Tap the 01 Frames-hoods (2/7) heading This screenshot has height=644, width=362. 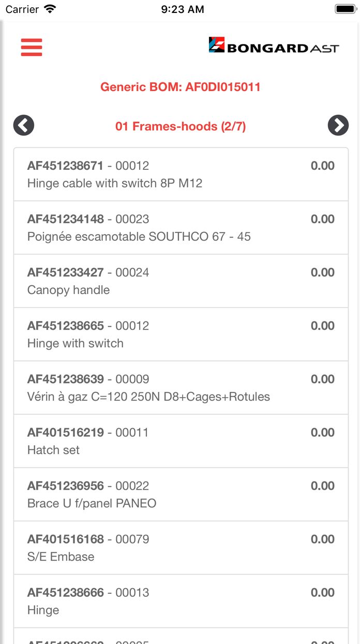click(180, 126)
